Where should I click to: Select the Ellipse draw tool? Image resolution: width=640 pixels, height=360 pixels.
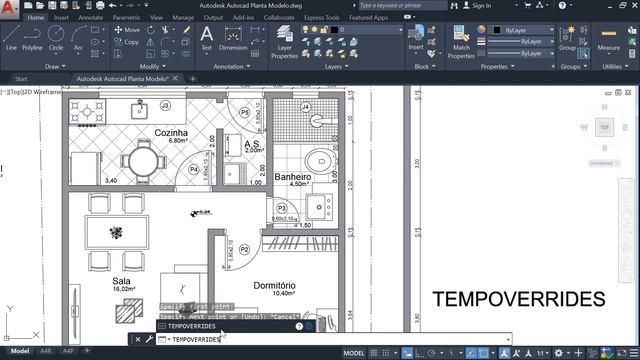click(95, 42)
